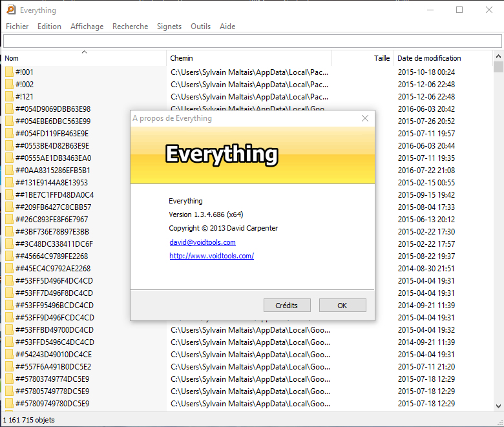The height and width of the screenshot is (427, 504).
Task: Click the date 2015-10-18 00:24
Action: 426,72
